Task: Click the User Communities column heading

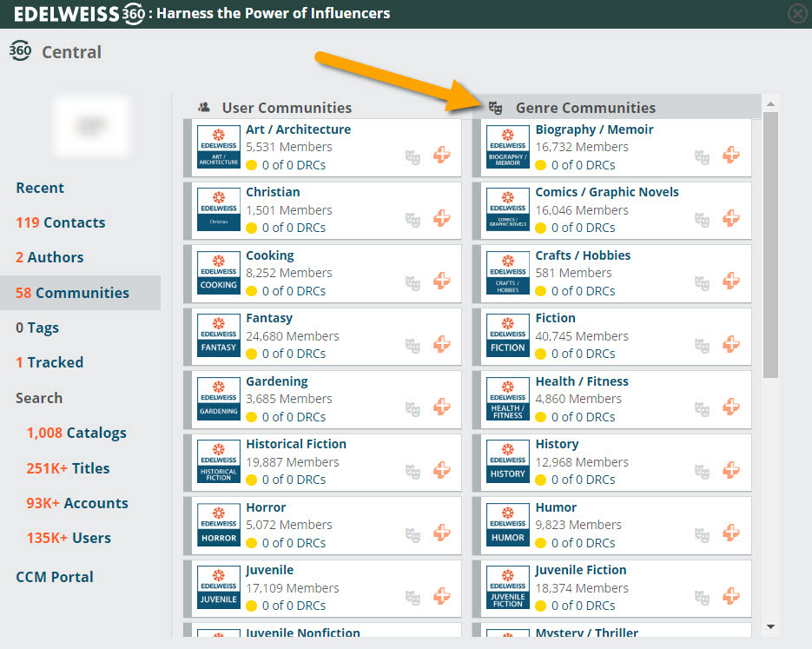Action: 287,108
